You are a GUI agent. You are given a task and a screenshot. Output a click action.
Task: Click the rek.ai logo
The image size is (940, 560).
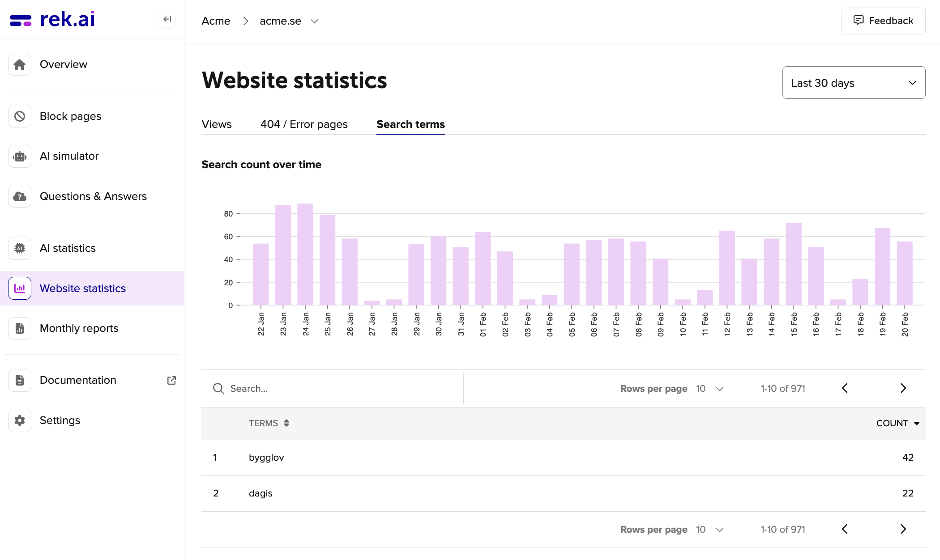point(52,19)
